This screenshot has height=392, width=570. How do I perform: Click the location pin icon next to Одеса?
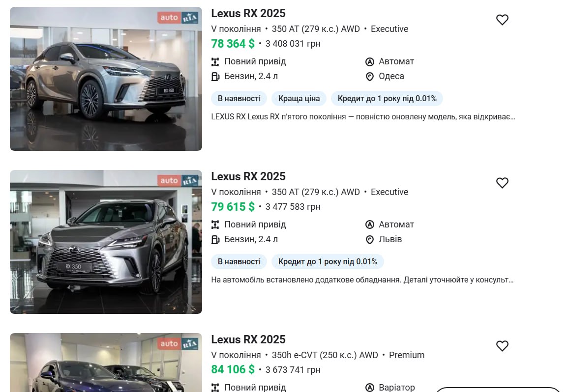[369, 76]
